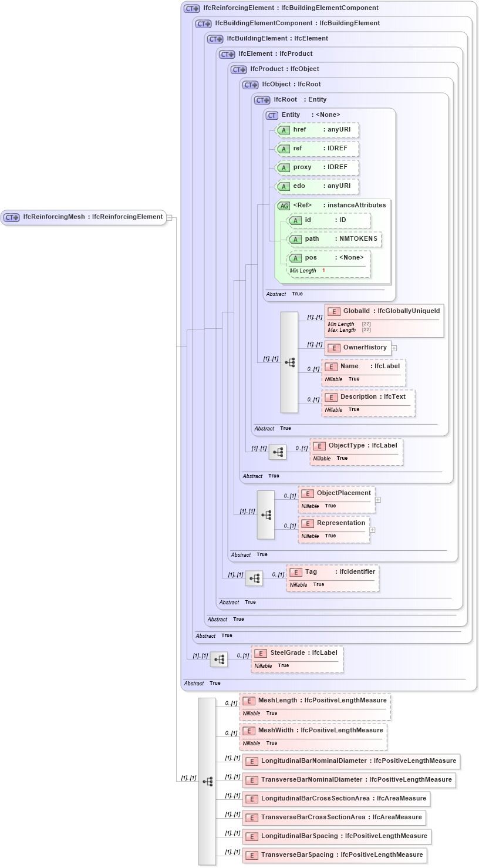Viewport: 479px width, 868px height.
Task: Expand the OwnerHistory element details
Action: point(394,348)
